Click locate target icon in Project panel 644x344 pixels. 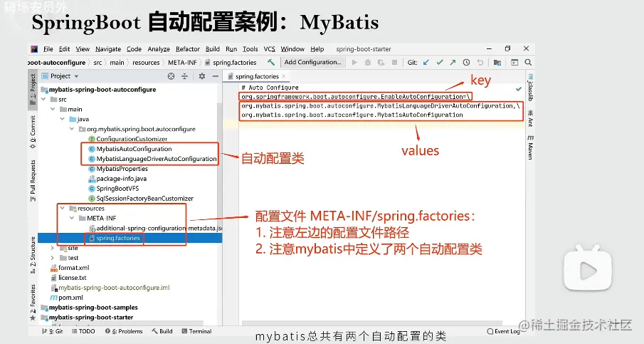pyautogui.click(x=171, y=76)
